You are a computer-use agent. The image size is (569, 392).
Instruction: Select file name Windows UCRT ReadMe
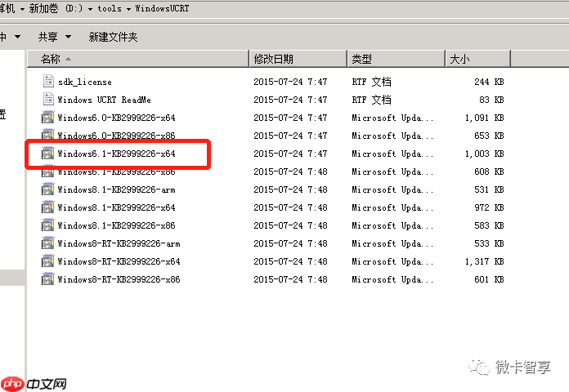[104, 100]
